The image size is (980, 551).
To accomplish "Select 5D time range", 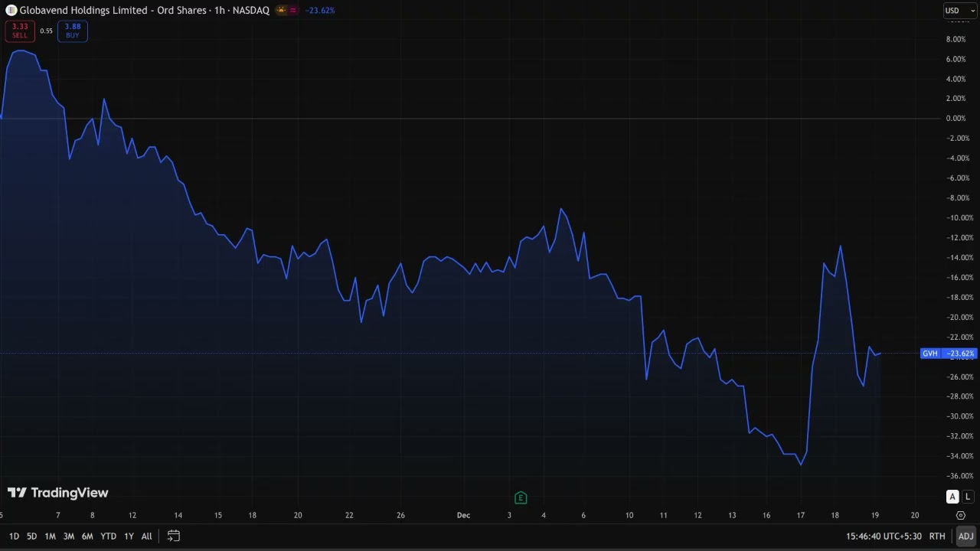I will (31, 536).
